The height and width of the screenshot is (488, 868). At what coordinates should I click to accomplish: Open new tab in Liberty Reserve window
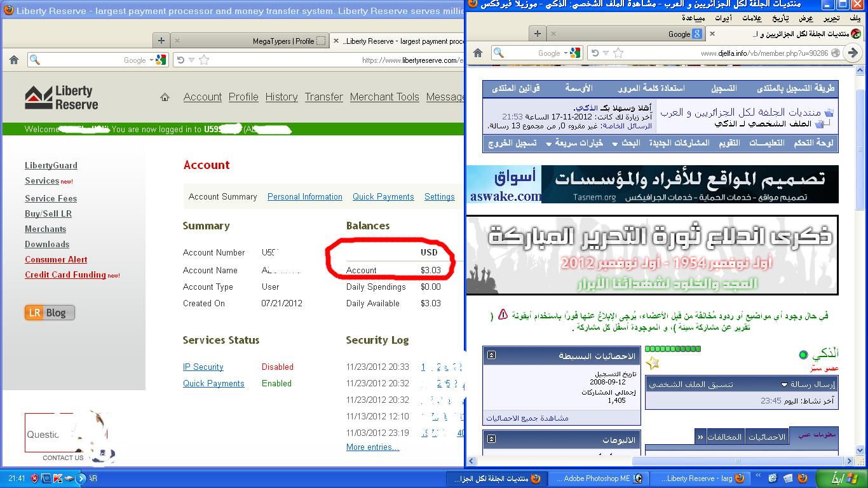(161, 40)
